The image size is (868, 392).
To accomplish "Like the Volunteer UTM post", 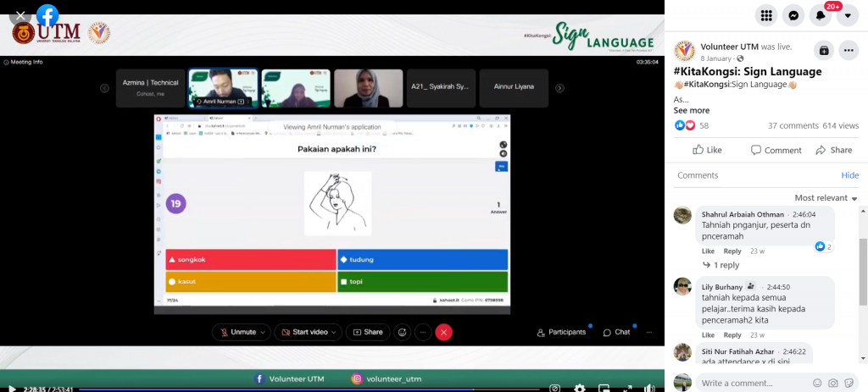I will click(707, 150).
